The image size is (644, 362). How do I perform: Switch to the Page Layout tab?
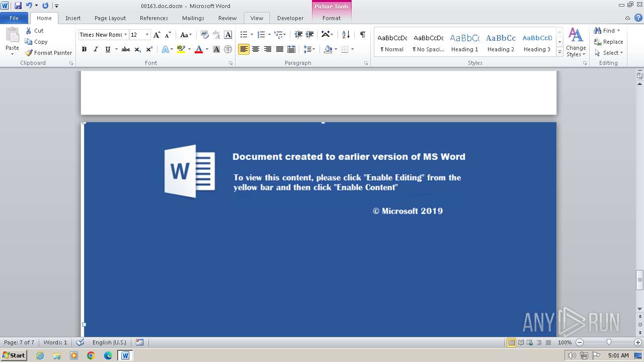[x=110, y=18]
